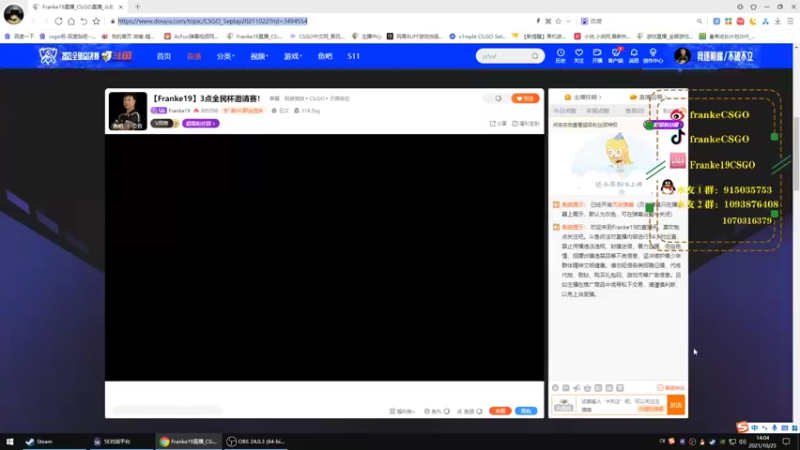Open the 鱼吧 forum tab in Douyu nav
This screenshot has width=800, height=450.
point(325,56)
